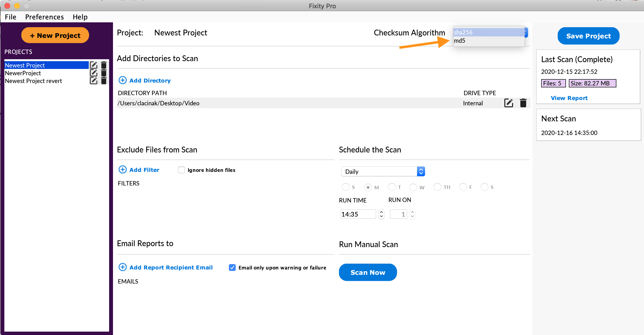Click the Internal drive type cell

point(473,103)
